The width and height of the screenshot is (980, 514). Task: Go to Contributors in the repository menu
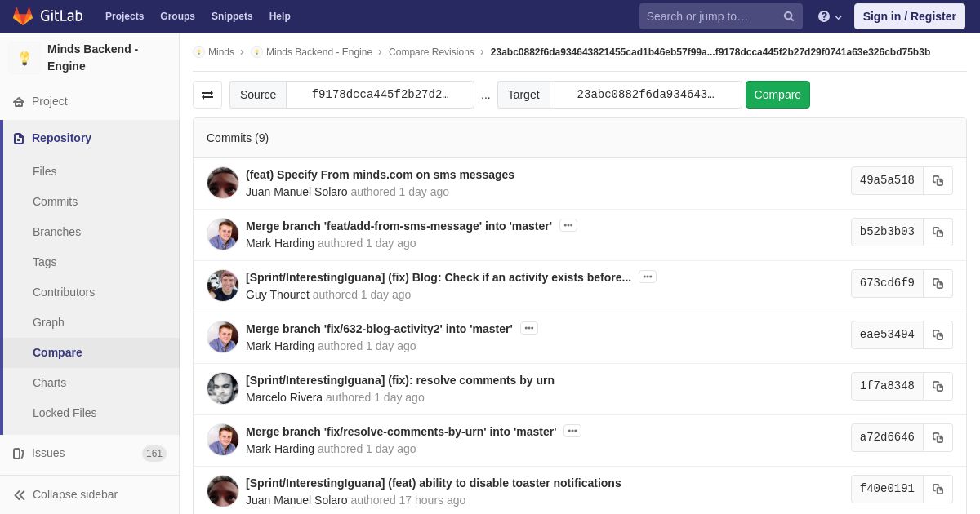(x=64, y=292)
